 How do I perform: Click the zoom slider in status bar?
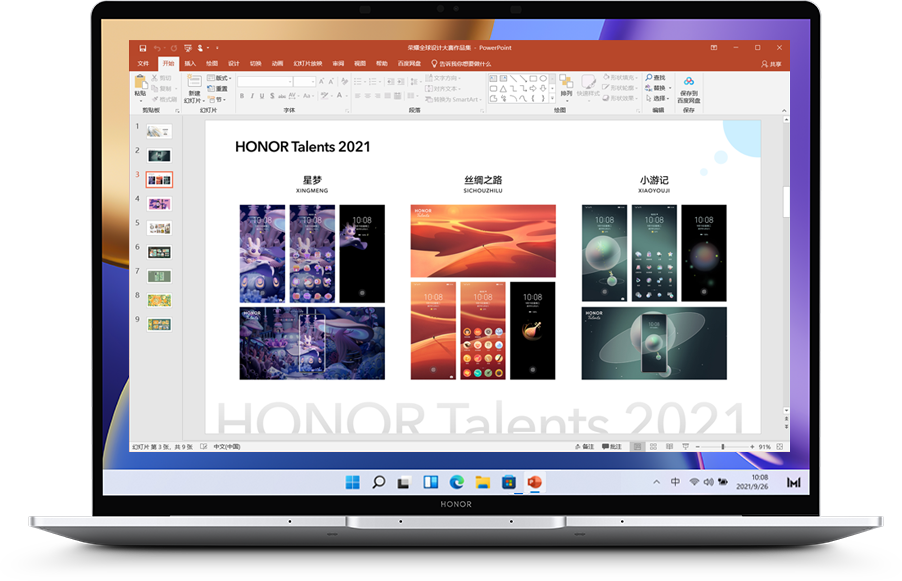pyautogui.click(x=725, y=447)
